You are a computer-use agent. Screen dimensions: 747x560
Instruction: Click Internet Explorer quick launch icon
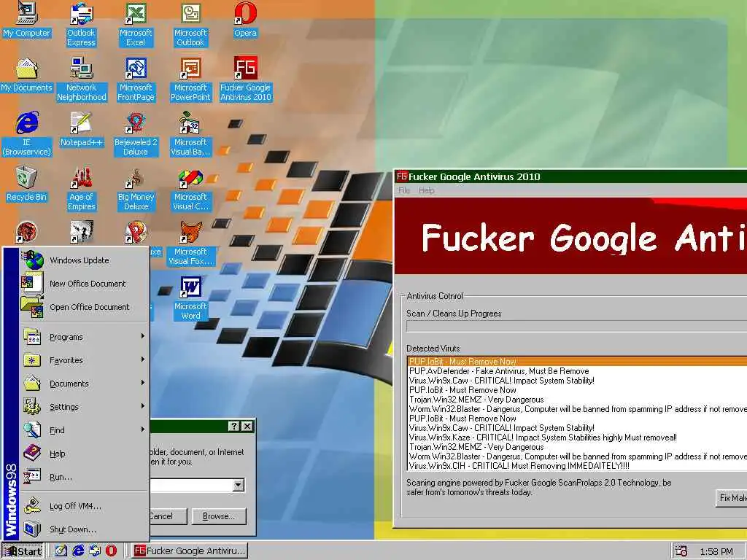78,551
